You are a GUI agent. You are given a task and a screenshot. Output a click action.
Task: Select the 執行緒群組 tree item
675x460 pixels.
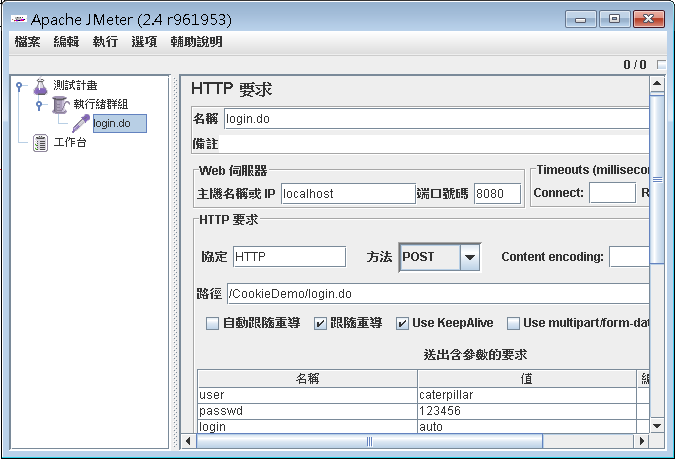coord(101,104)
